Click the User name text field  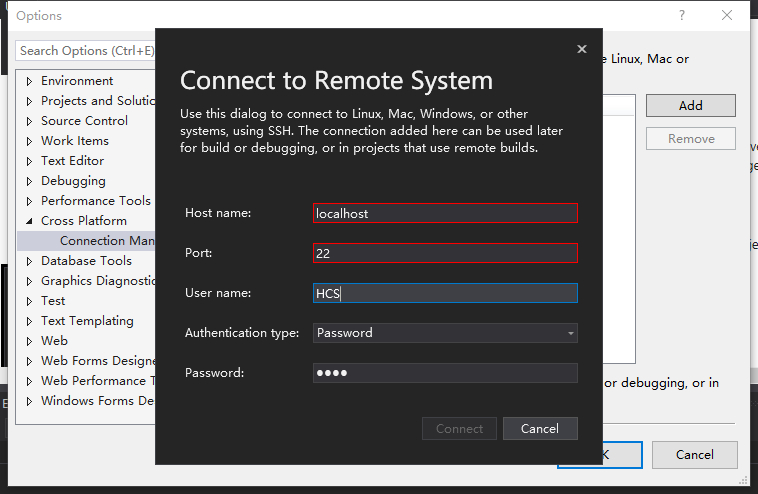coord(445,293)
